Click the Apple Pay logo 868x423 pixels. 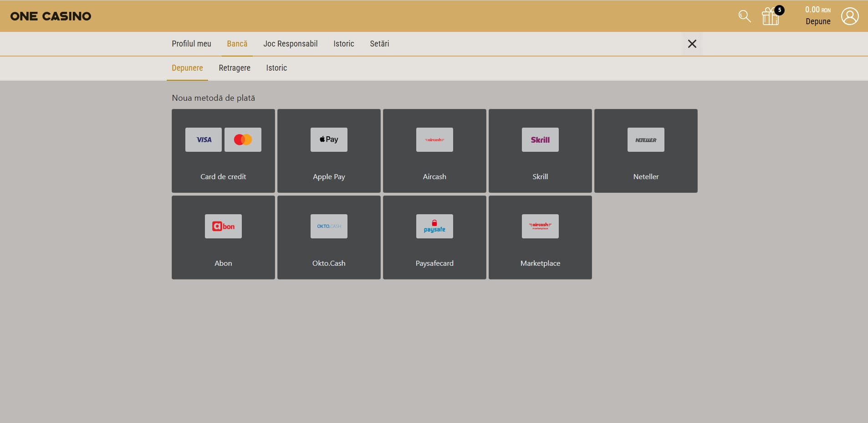coord(329,139)
